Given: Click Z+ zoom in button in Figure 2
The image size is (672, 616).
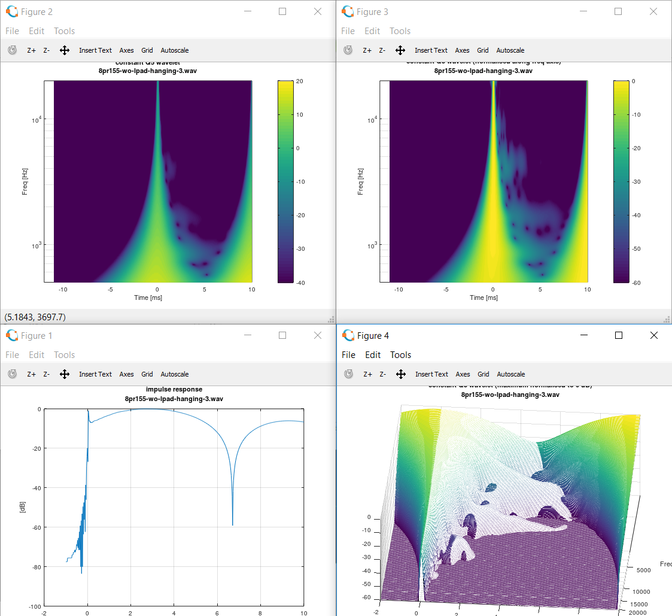Looking at the screenshot, I should (31, 50).
